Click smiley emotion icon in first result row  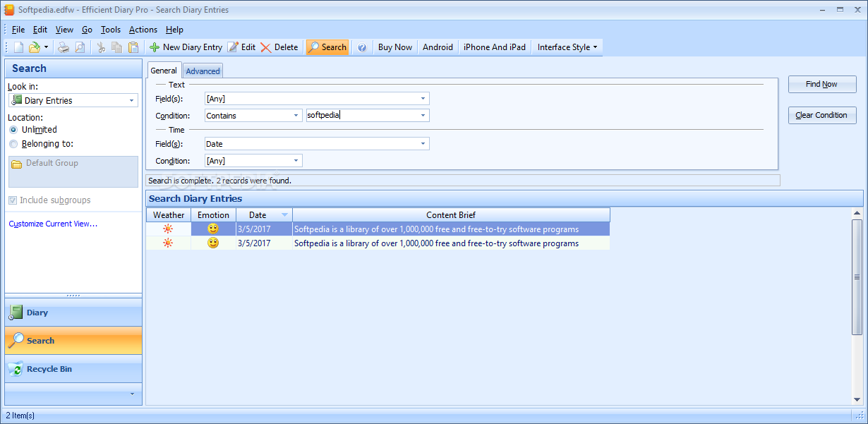213,229
